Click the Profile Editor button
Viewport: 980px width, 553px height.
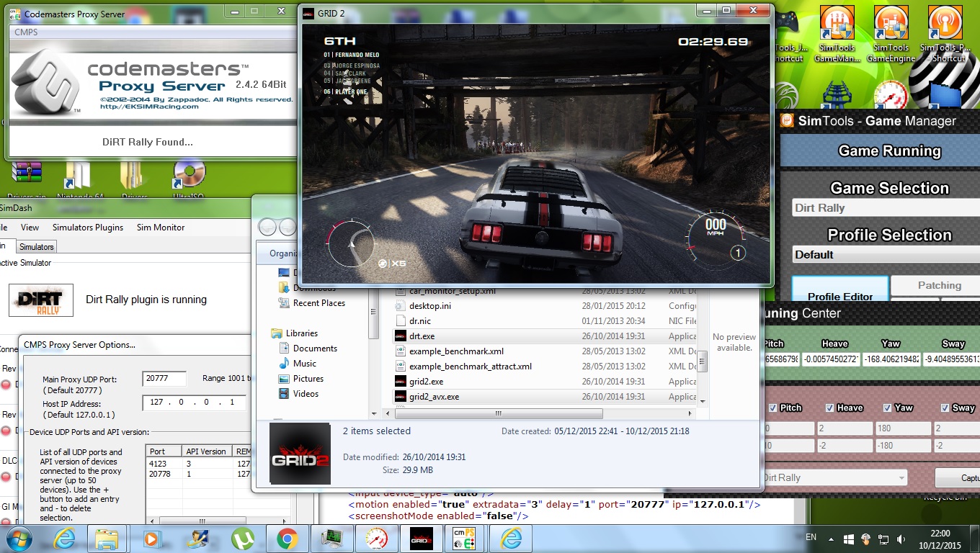(840, 290)
